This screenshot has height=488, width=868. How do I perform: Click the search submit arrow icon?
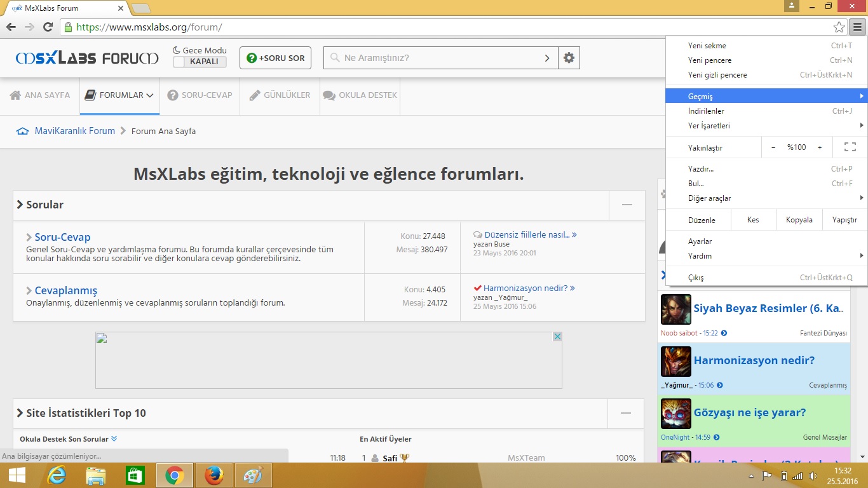[547, 58]
